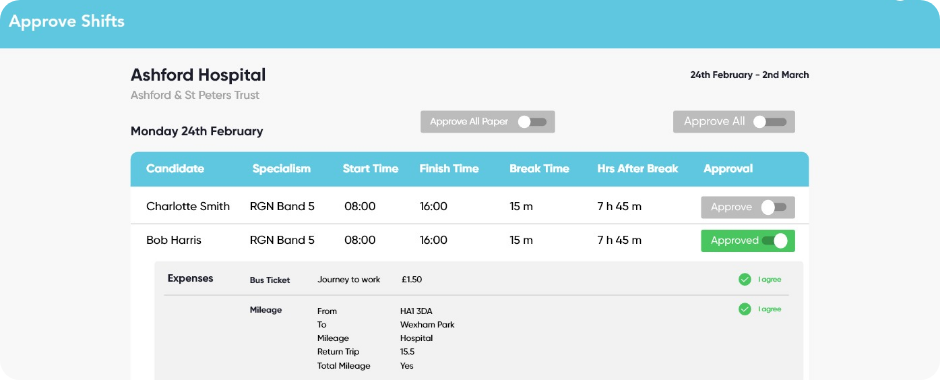Click the I agree label for Mileage
Image resolution: width=940 pixels, height=380 pixels.
770,309
